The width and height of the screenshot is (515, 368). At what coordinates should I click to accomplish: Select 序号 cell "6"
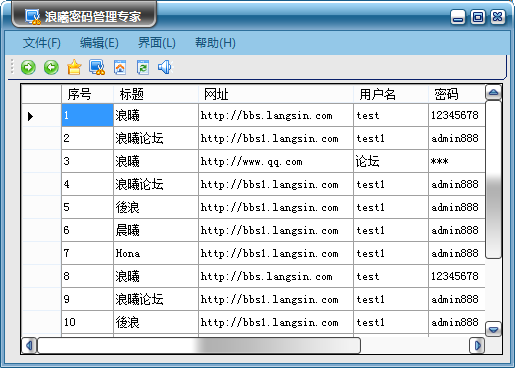[x=87, y=230]
